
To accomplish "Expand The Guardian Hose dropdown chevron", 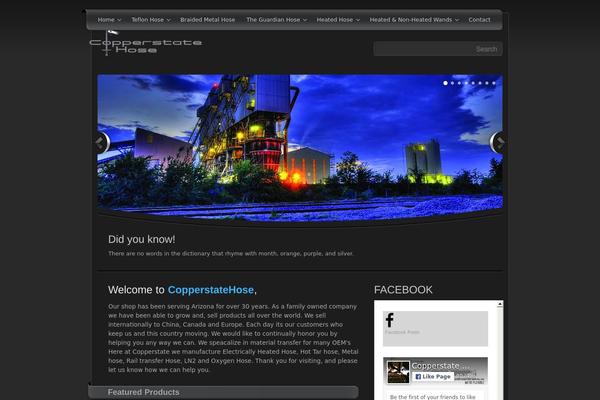I will (305, 20).
